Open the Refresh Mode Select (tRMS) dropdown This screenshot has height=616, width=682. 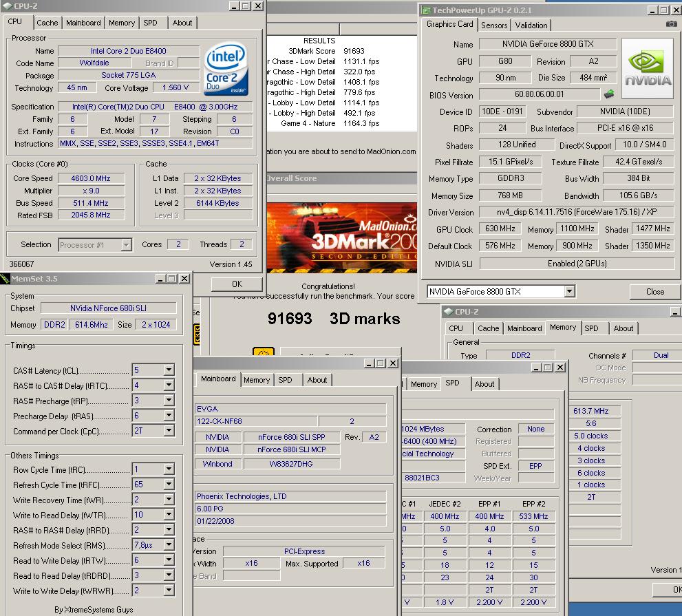click(169, 545)
